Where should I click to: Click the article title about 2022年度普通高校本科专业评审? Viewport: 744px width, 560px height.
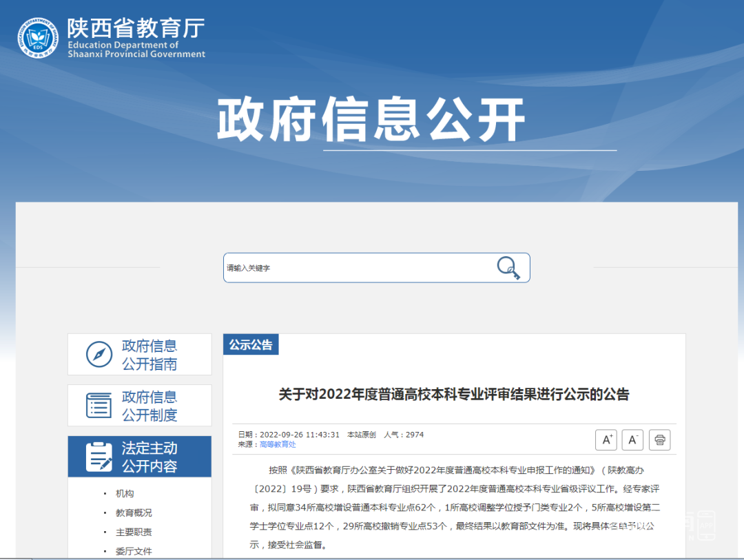(453, 395)
